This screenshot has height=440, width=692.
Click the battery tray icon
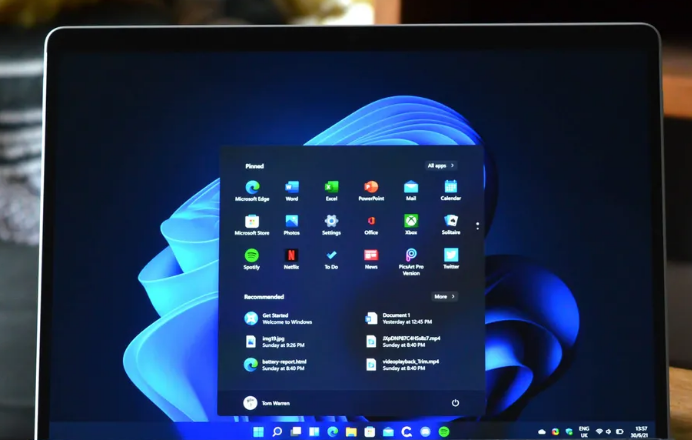620,432
